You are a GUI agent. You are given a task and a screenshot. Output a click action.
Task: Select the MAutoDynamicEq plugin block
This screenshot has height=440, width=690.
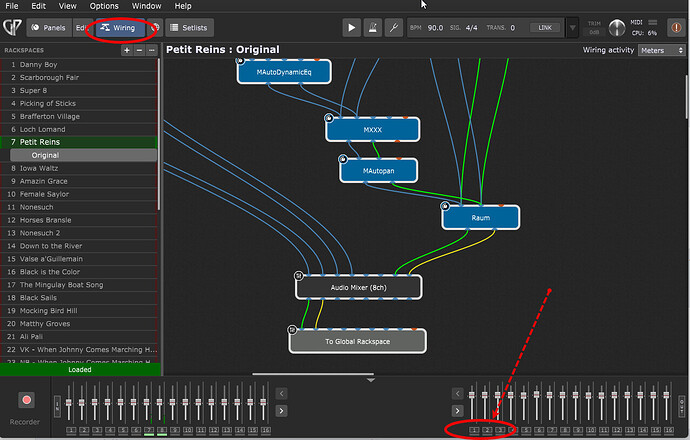(x=284, y=72)
